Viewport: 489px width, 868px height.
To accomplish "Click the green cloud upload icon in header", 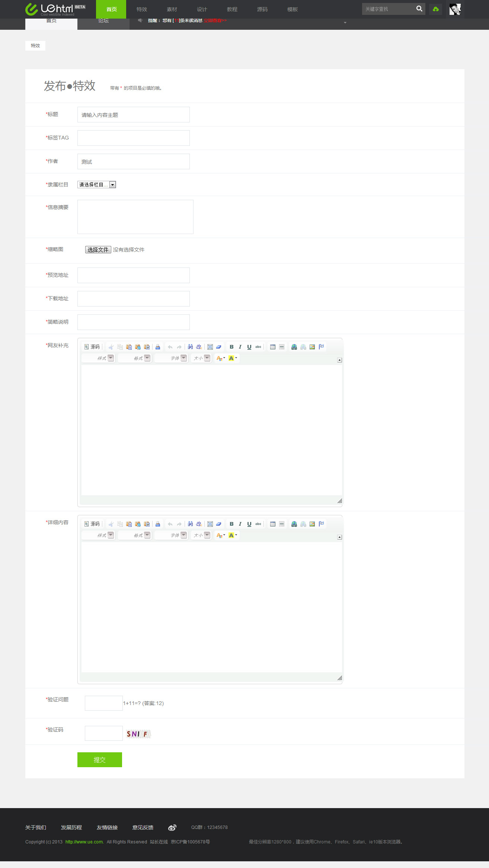I will [x=436, y=9].
